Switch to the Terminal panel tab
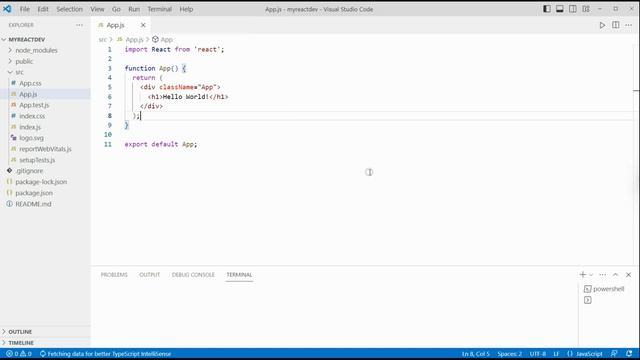 239,275
